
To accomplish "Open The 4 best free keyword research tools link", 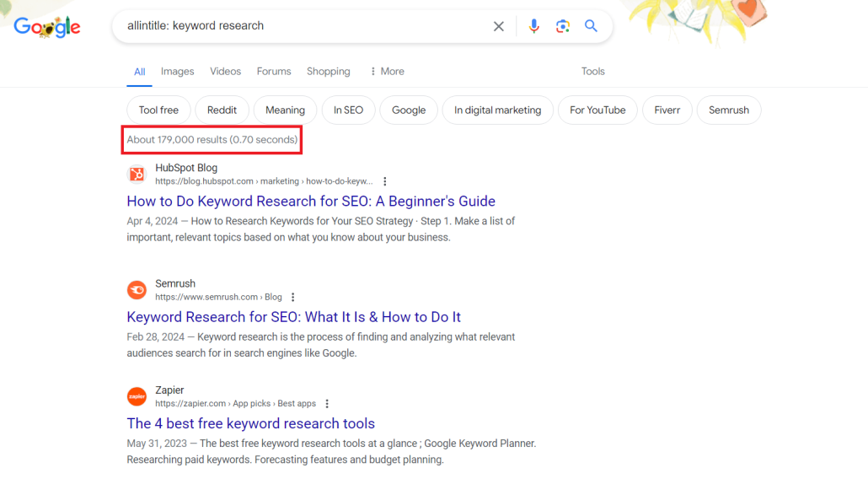I will tap(251, 423).
